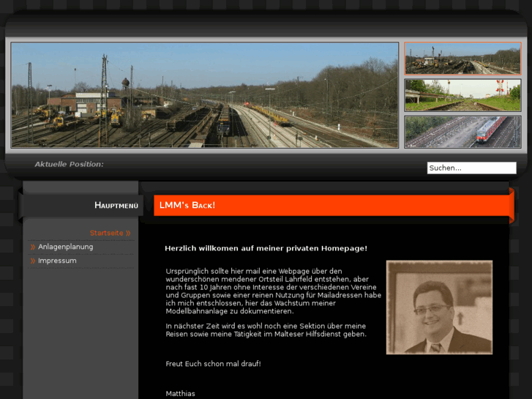Click the arrow icon before Anlagenplanung

pos(33,247)
